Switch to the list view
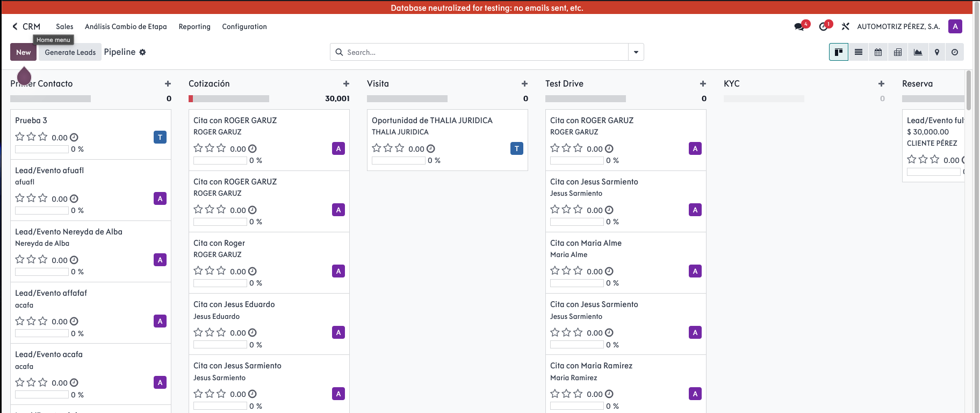980x413 pixels. click(x=859, y=52)
